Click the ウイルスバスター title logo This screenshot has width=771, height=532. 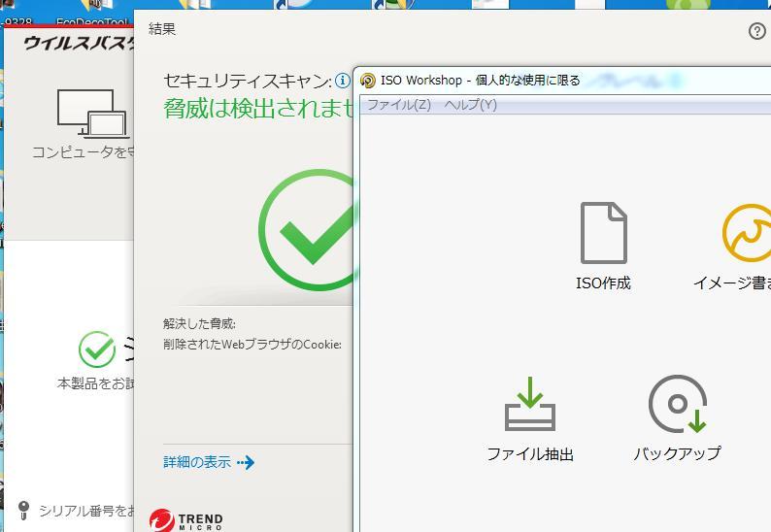pos(78,43)
